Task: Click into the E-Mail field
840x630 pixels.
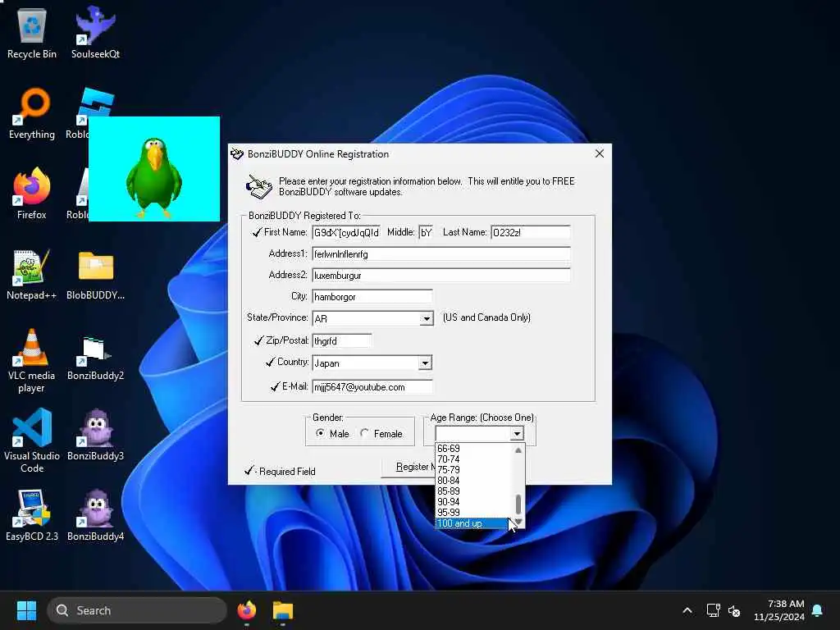Action: coord(372,387)
